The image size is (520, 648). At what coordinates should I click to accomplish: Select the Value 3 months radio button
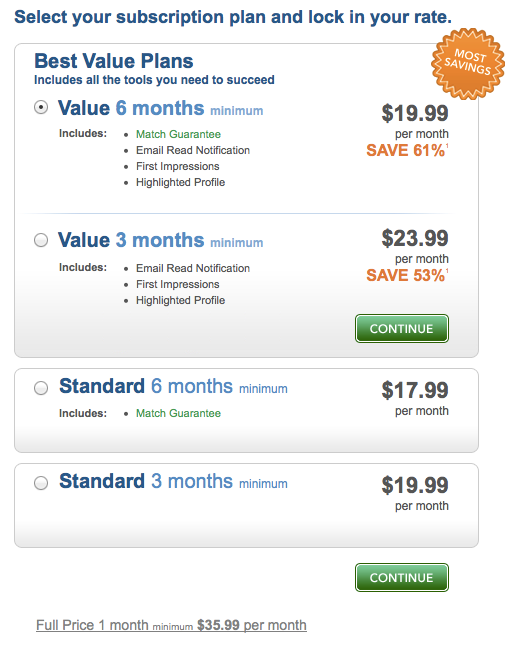(41, 240)
